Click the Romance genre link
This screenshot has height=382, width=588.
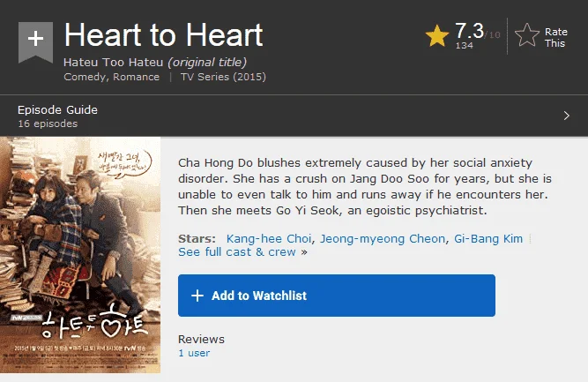pos(136,77)
